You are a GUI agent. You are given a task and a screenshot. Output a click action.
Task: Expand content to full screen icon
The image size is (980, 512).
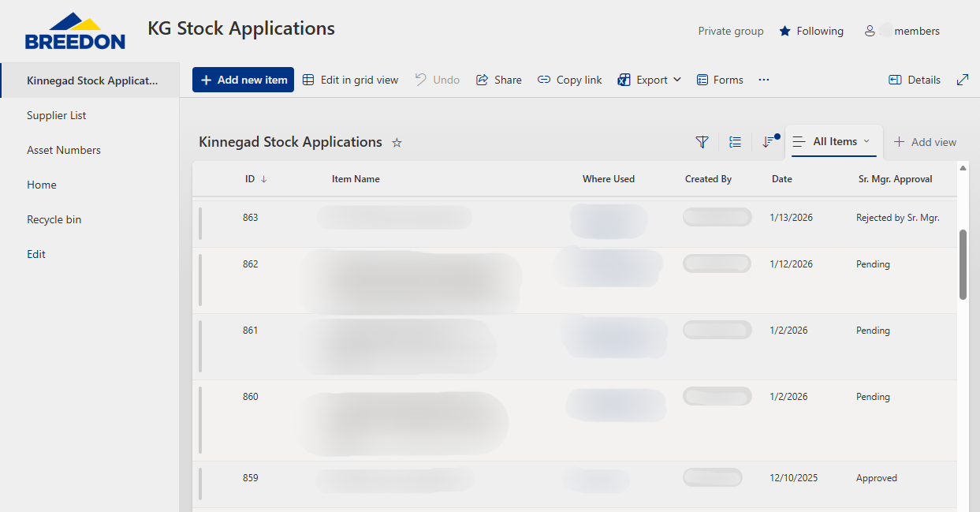(x=963, y=80)
